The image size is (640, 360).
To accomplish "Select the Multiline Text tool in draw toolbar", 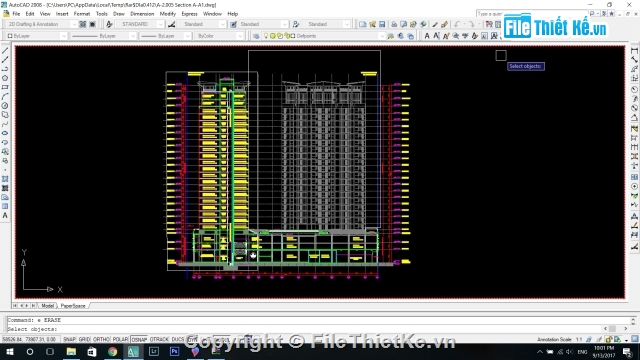I will 5,216.
